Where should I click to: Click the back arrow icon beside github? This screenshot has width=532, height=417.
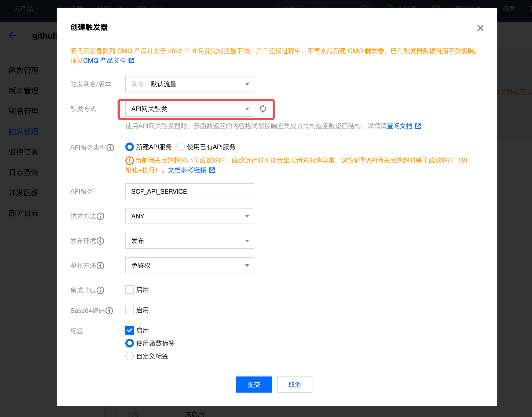[x=12, y=35]
